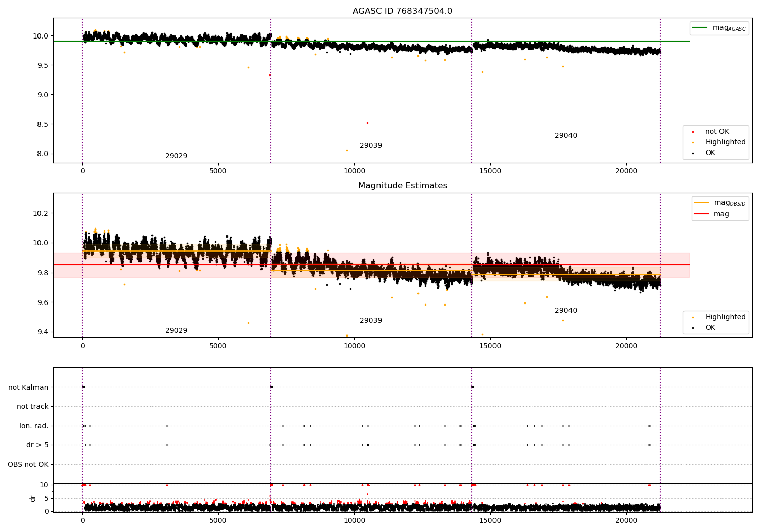Click the 'OK' legend entry in Magnitude Estimates plot
Viewport: 760px width, 532px height.
(710, 328)
